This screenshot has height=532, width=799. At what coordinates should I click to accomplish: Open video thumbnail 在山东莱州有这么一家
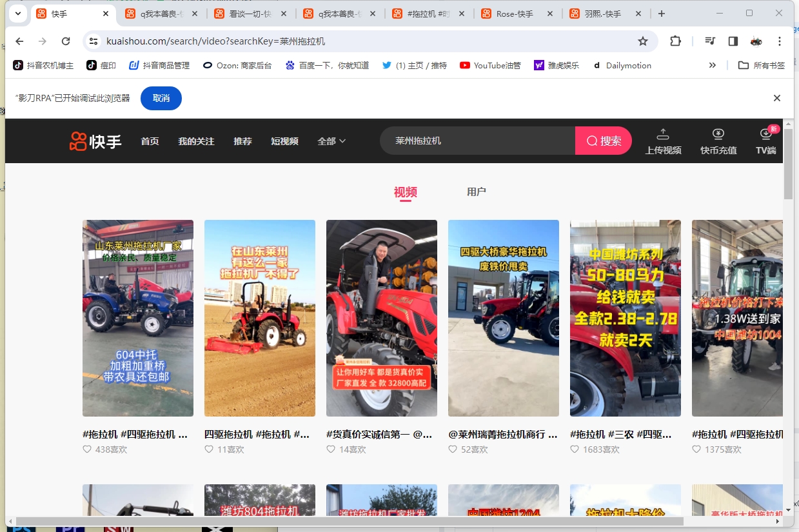point(260,318)
